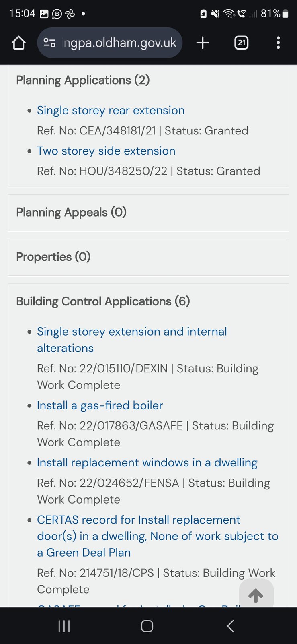The height and width of the screenshot is (644, 297).
Task: Tap the Android back navigation button
Action: click(x=230, y=626)
